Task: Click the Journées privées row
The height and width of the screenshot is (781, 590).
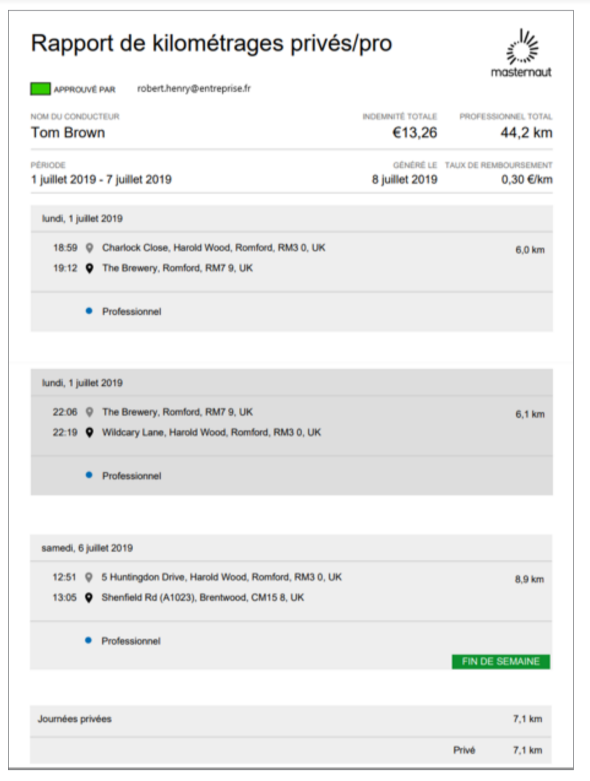Action: [291, 719]
